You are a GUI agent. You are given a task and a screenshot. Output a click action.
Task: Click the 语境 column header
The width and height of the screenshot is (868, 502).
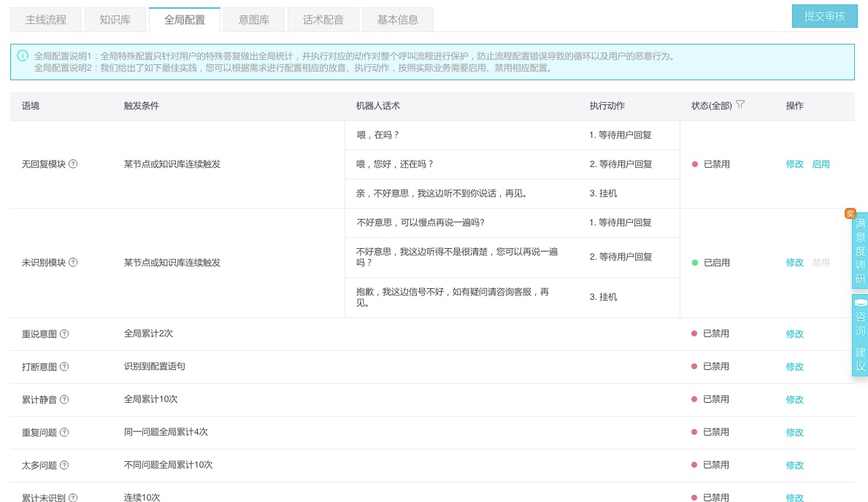click(31, 106)
